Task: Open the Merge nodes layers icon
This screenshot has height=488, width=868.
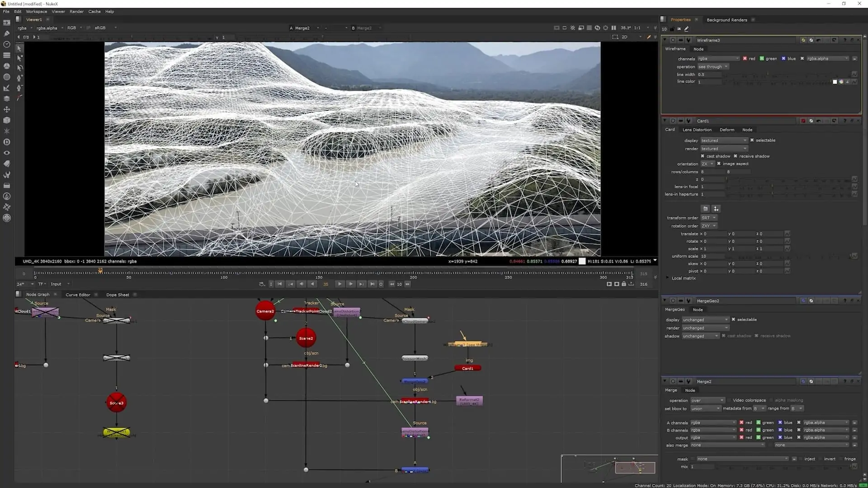Action: pyautogui.click(x=7, y=99)
